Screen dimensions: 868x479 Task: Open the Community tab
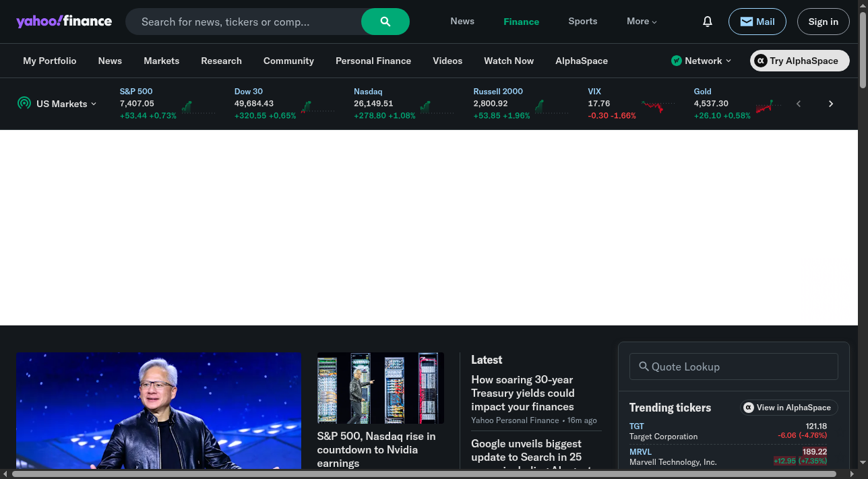288,61
